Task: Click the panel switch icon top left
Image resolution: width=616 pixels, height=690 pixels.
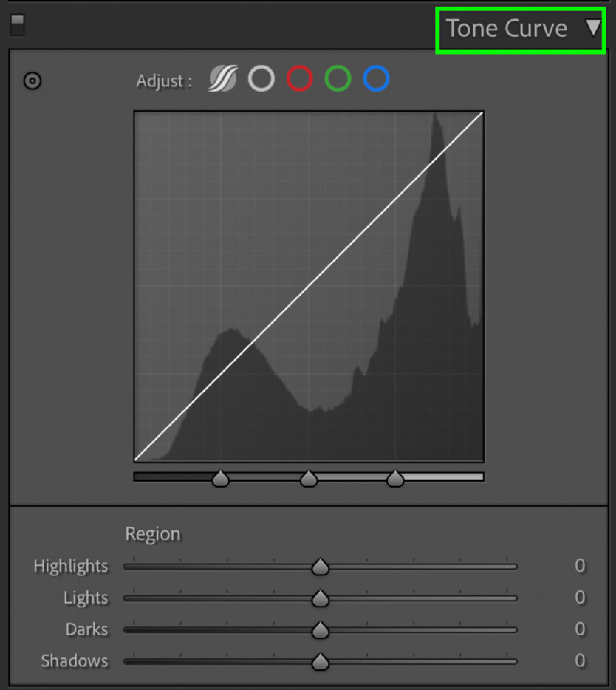Action: pos(16,24)
